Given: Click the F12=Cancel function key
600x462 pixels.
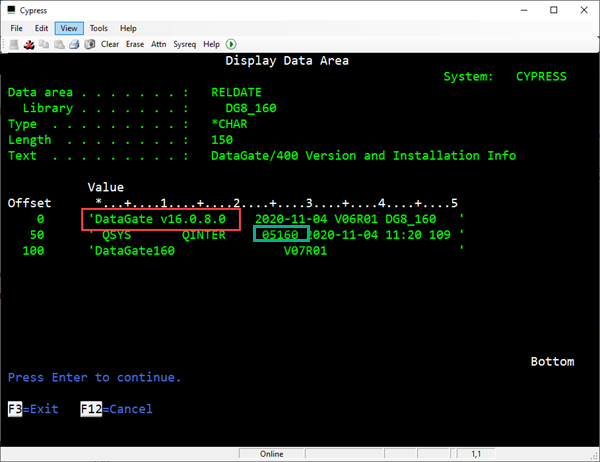Looking at the screenshot, I should tap(116, 409).
